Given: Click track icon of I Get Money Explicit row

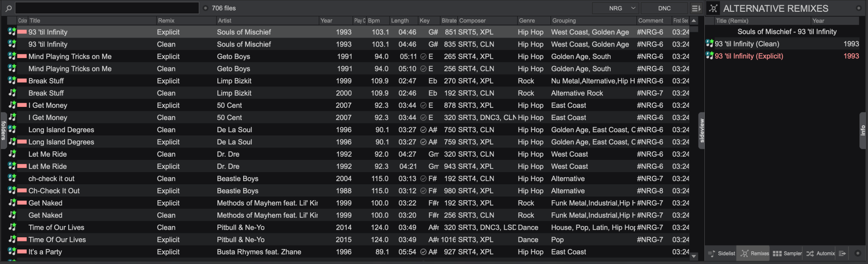Looking at the screenshot, I should (x=12, y=105).
